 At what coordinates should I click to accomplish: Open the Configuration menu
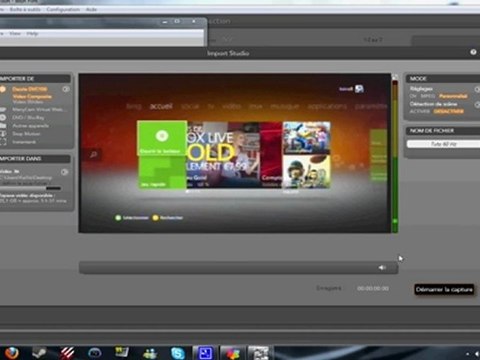point(63,9)
